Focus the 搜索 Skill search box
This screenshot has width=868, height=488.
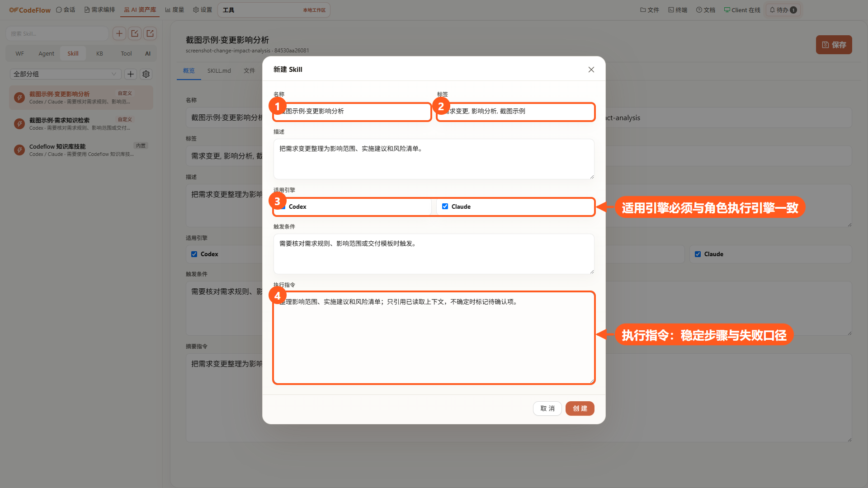coord(57,33)
